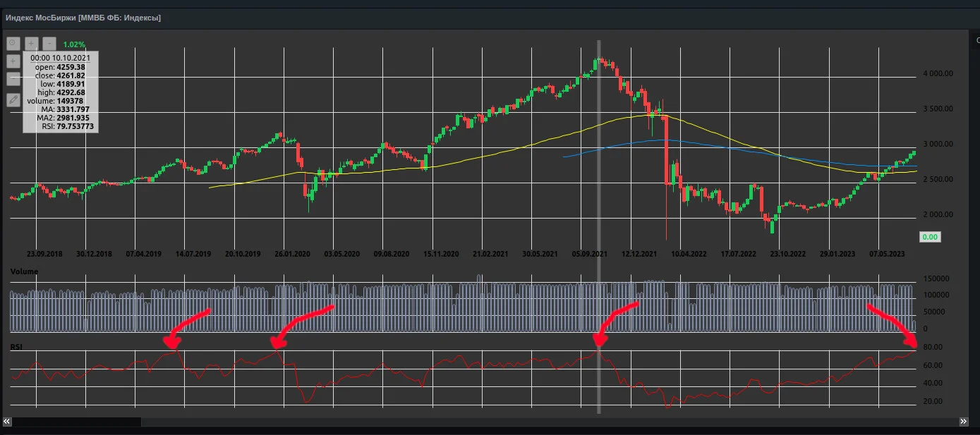Screen dimensions: 980x435
Task: Click the open value 4259.38 in tooltip
Action: [71, 67]
